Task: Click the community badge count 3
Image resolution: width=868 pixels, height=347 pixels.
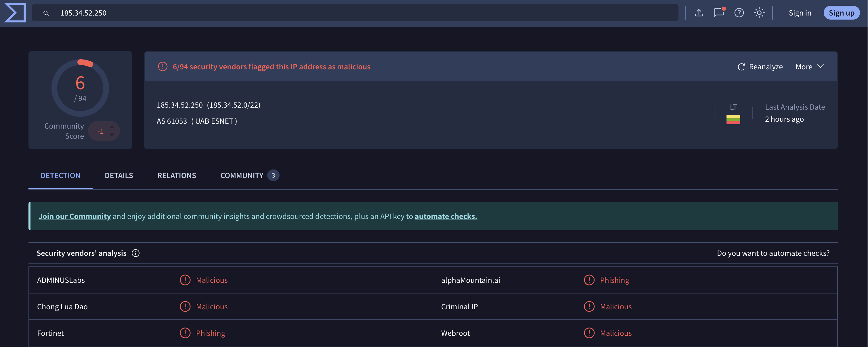Action: point(273,175)
